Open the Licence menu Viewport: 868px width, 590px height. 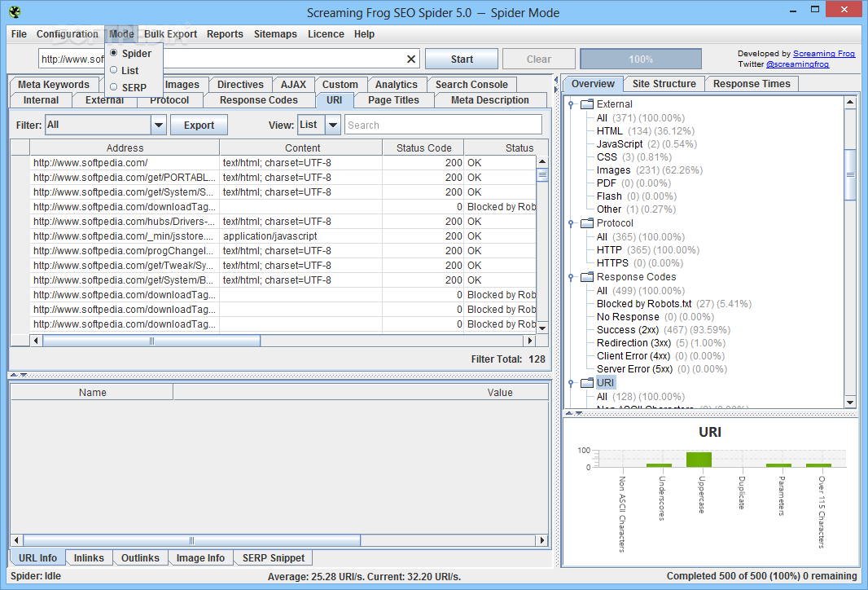click(326, 33)
